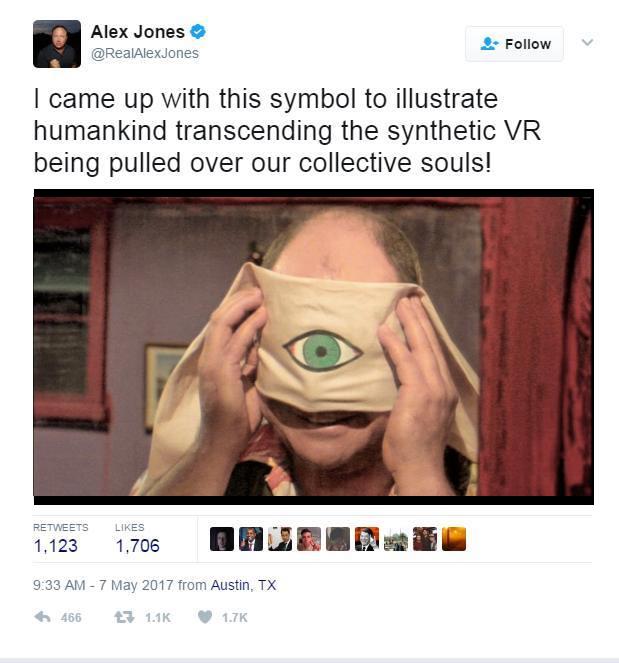Click the retweet arrows icon
619x663 pixels.
[x=124, y=617]
